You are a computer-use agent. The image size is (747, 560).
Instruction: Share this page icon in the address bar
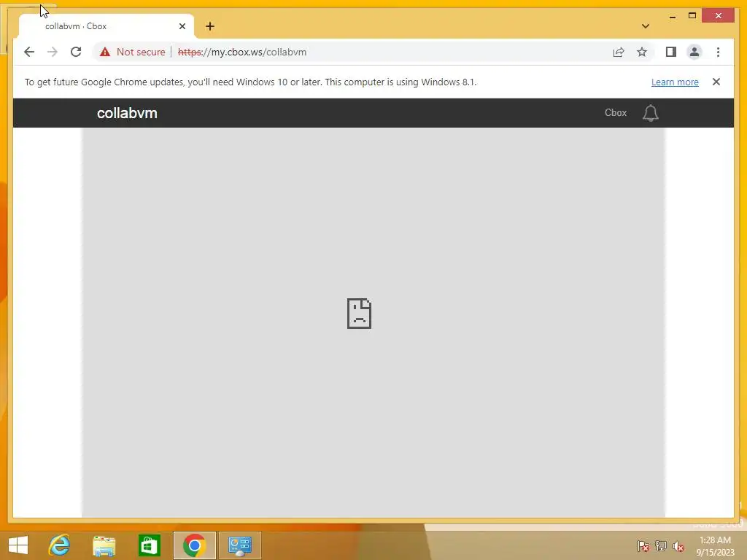[619, 52]
